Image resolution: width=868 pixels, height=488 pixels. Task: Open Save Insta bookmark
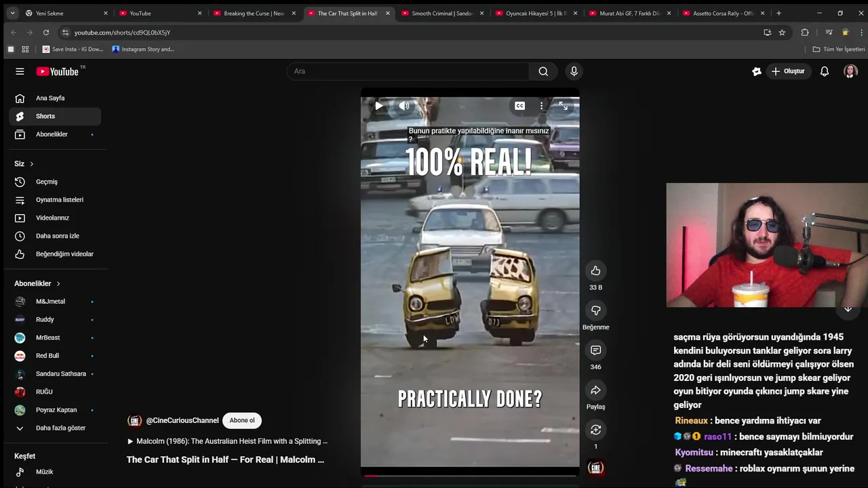(x=73, y=49)
